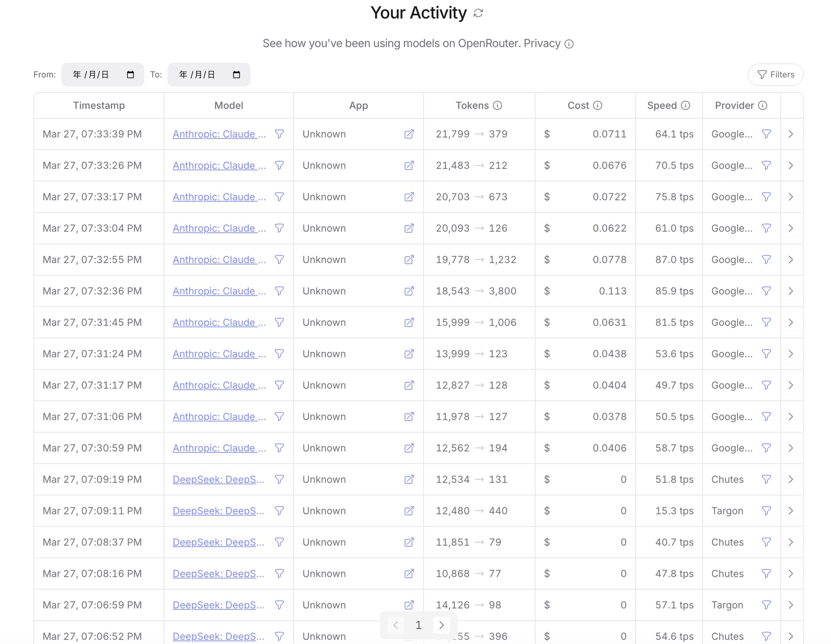
Task: Filter by provider in the 07:31:45 PM row
Action: pos(767,322)
